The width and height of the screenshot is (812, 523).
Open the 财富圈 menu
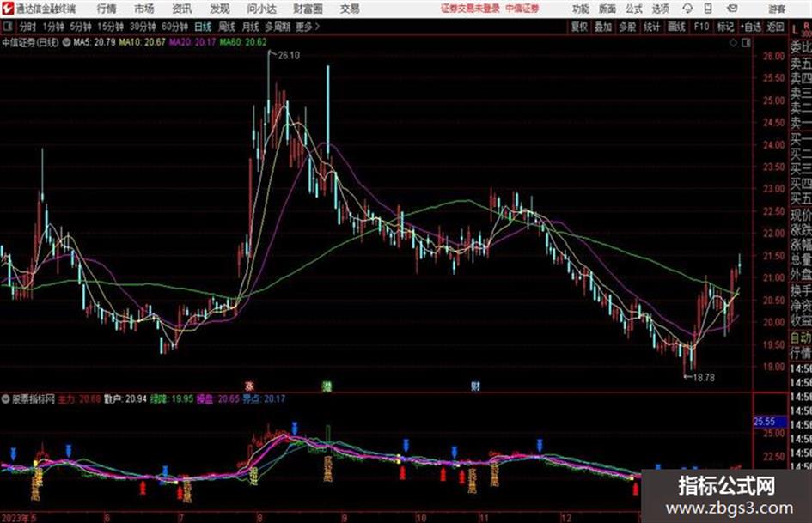coord(308,9)
